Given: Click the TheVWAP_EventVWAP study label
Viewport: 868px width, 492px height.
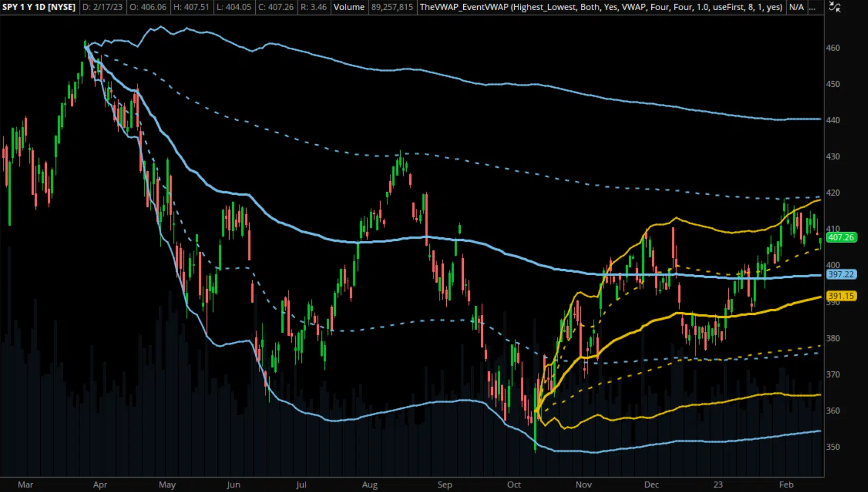Looking at the screenshot, I should point(601,7).
